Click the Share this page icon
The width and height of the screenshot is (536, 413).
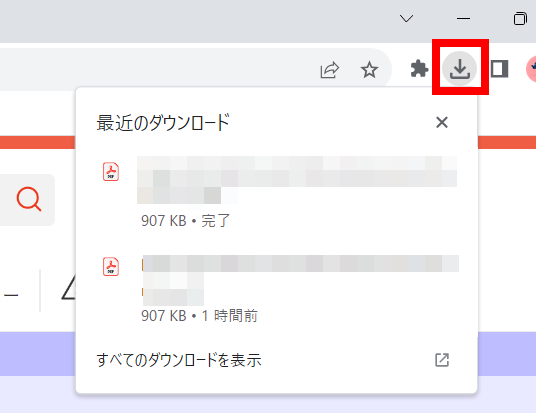[330, 70]
